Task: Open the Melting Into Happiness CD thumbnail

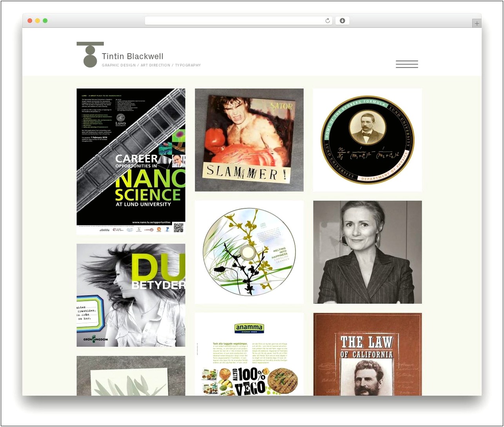Action: 249,252
